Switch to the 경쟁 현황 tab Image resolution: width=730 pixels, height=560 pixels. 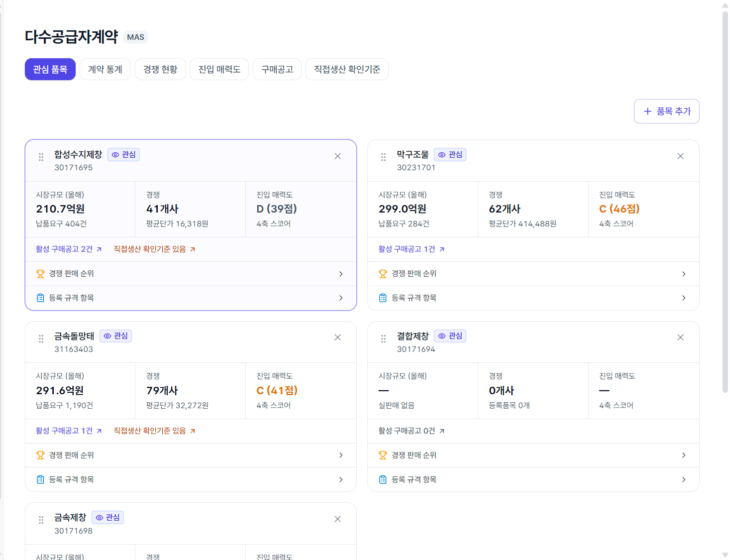point(160,69)
